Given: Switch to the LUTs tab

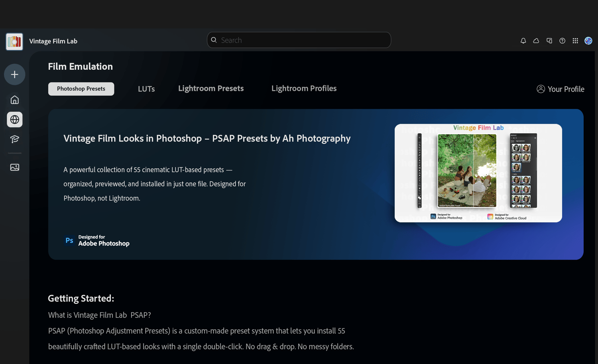Looking at the screenshot, I should click(x=146, y=89).
